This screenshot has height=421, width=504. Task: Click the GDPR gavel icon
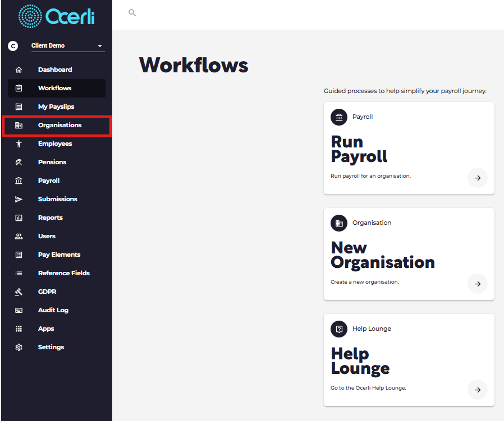[19, 292]
